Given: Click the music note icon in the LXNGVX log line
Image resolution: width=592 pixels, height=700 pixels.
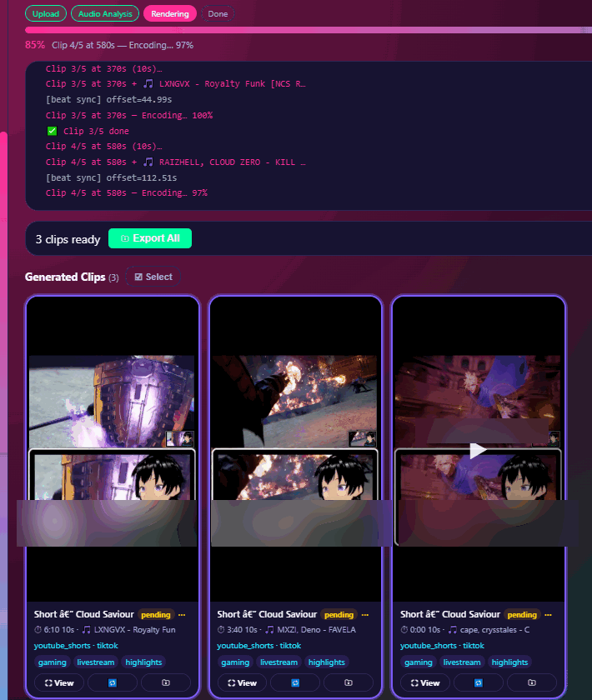Looking at the screenshot, I should [x=148, y=83].
